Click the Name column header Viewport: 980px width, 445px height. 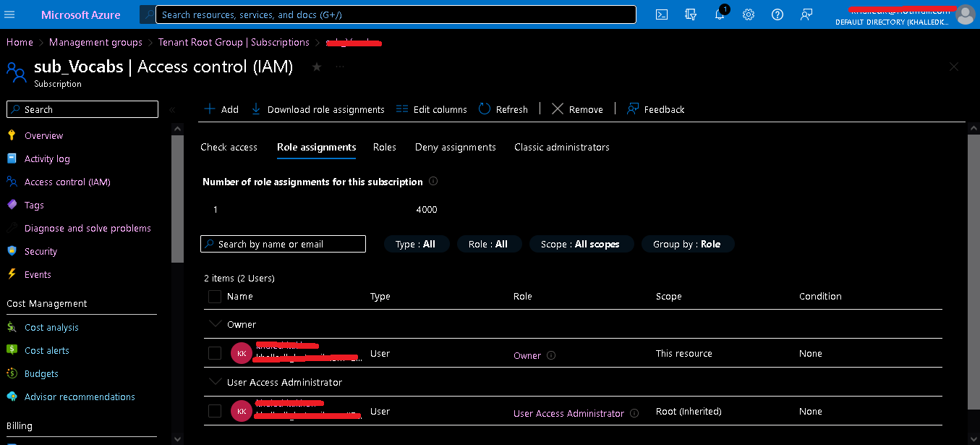coord(240,296)
